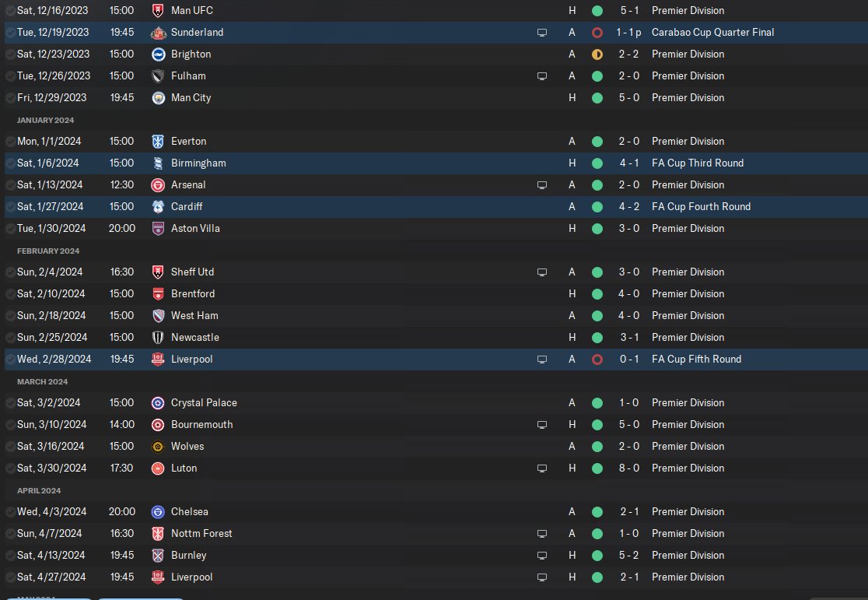The height and width of the screenshot is (600, 868).
Task: Click the green win indicator for Luton match
Action: (597, 468)
